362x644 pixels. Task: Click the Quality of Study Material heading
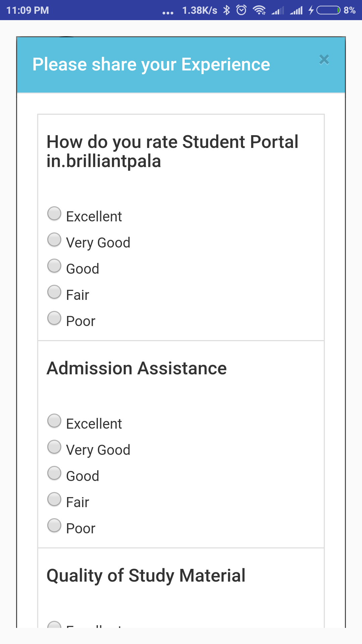pos(146,576)
